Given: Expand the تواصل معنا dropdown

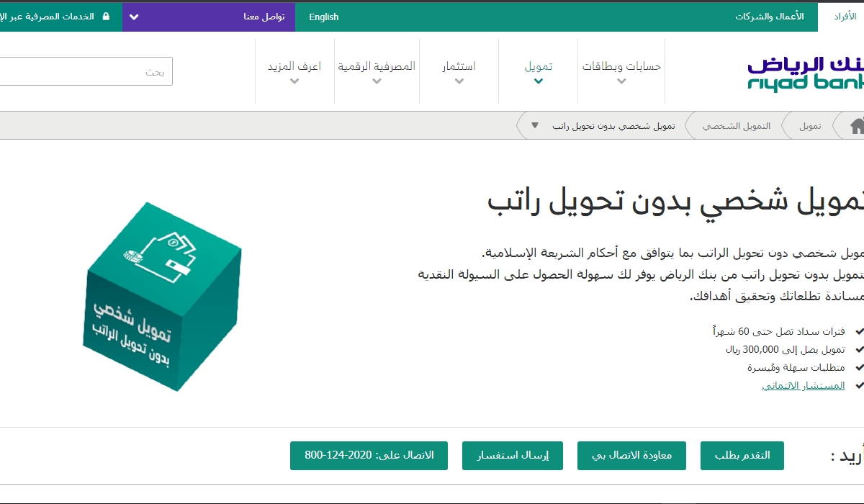Looking at the screenshot, I should click(x=209, y=17).
